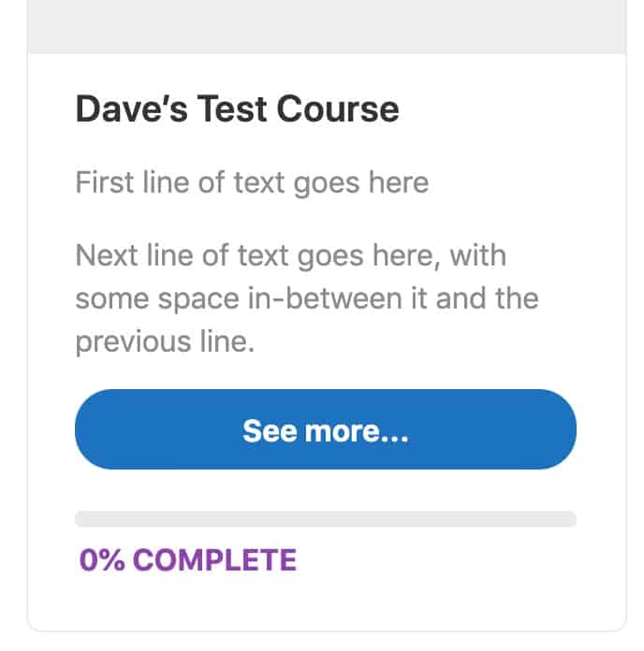Viewport: 644px width, 651px height.
Task: Click the gray course image area at top
Action: 325,25
